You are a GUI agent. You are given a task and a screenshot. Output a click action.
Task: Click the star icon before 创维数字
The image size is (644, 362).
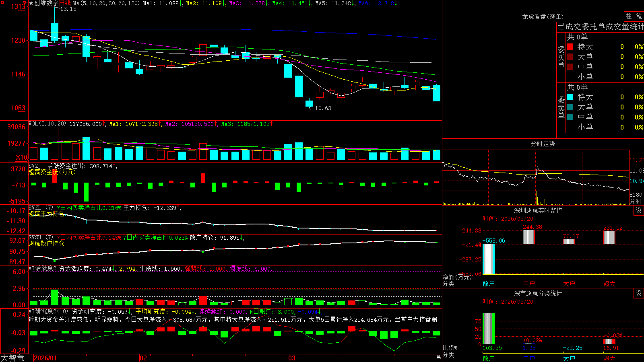31,3
